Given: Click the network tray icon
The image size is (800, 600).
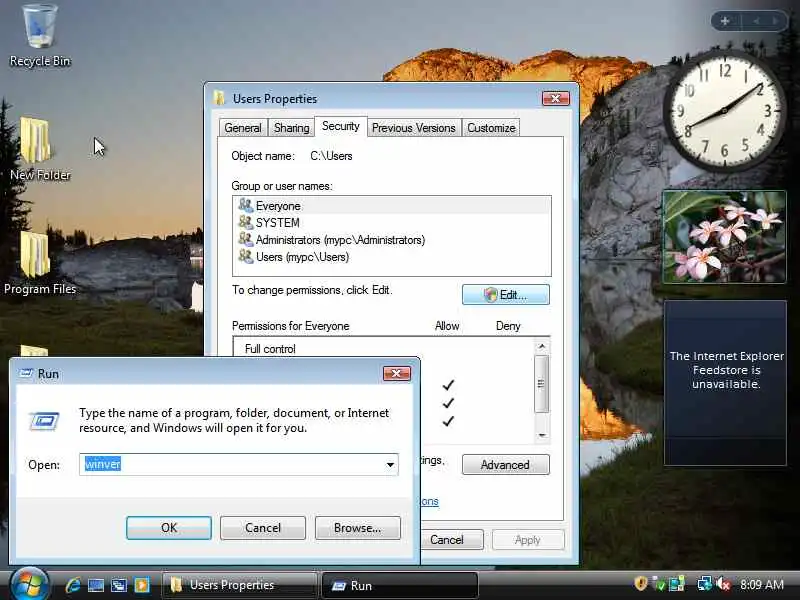Looking at the screenshot, I should coord(705,584).
